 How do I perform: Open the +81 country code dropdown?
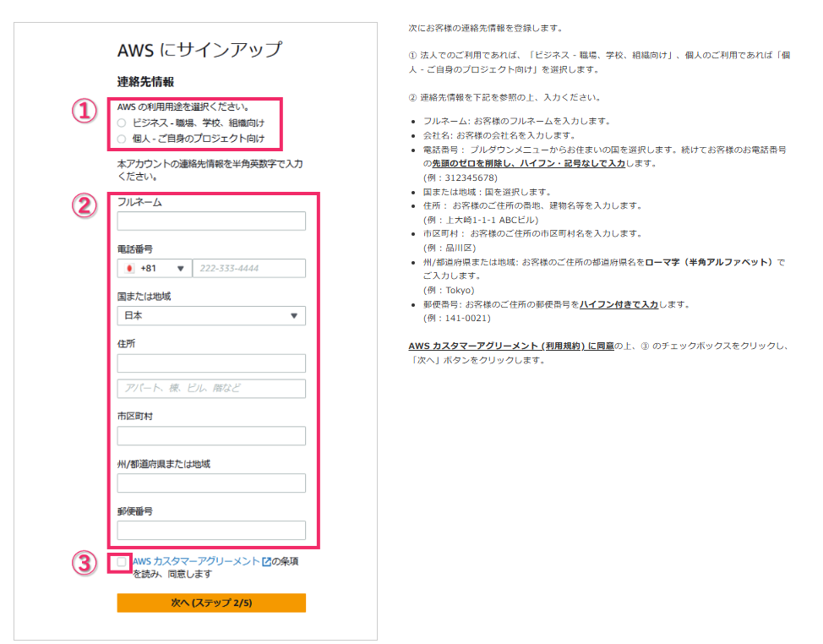click(x=155, y=268)
